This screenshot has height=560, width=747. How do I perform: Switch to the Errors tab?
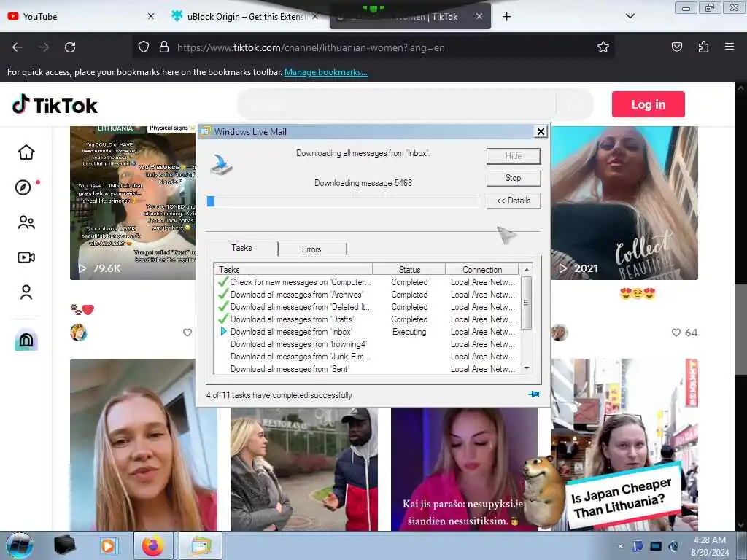tap(311, 249)
